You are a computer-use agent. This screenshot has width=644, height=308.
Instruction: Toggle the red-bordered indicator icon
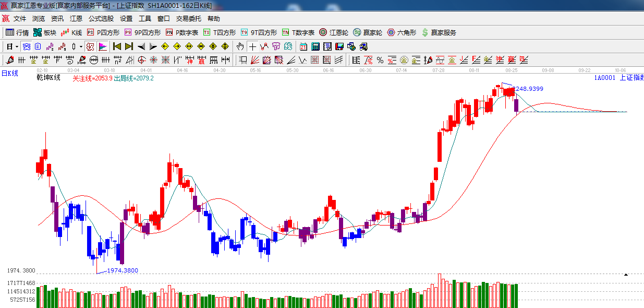tap(90, 46)
